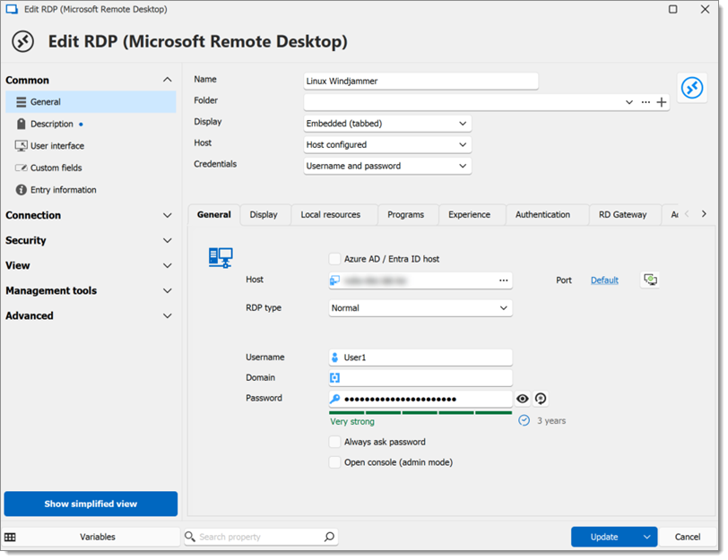Open Custom fields section
Screen dimensions: 728x560
tap(91, 168)
